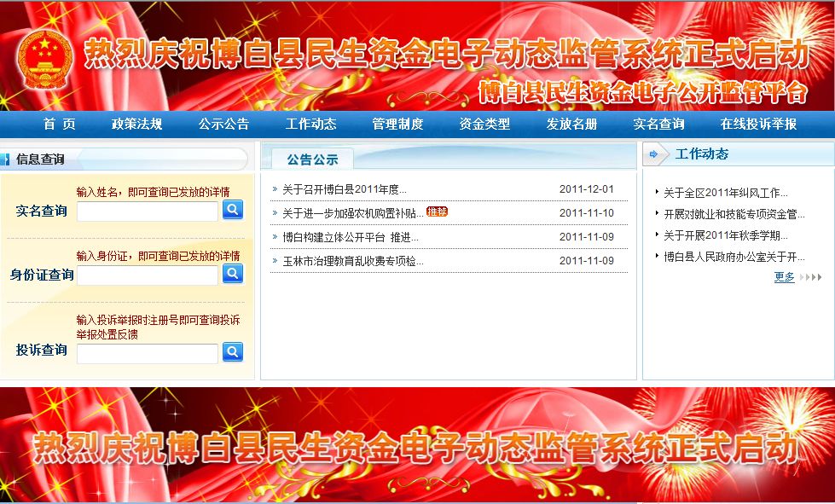Click the 推荐 badge on farm subsidy notice
The width and height of the screenshot is (835, 504).
437,211
